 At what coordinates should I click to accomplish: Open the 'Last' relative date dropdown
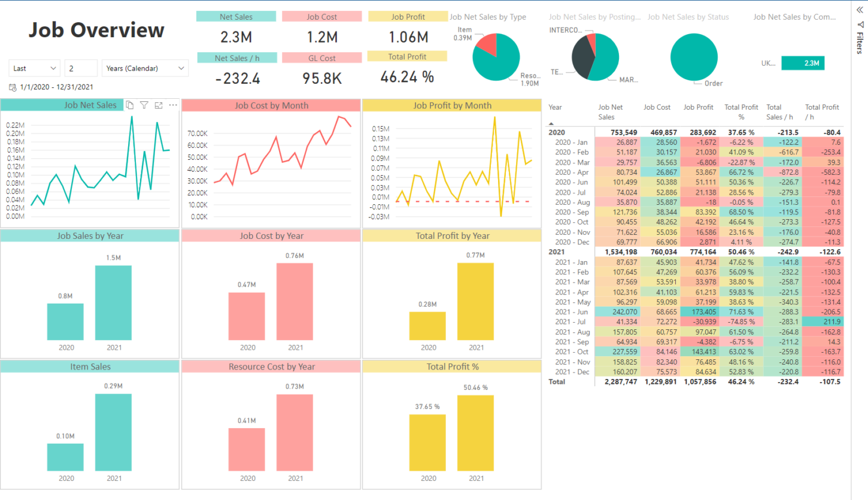pyautogui.click(x=35, y=68)
